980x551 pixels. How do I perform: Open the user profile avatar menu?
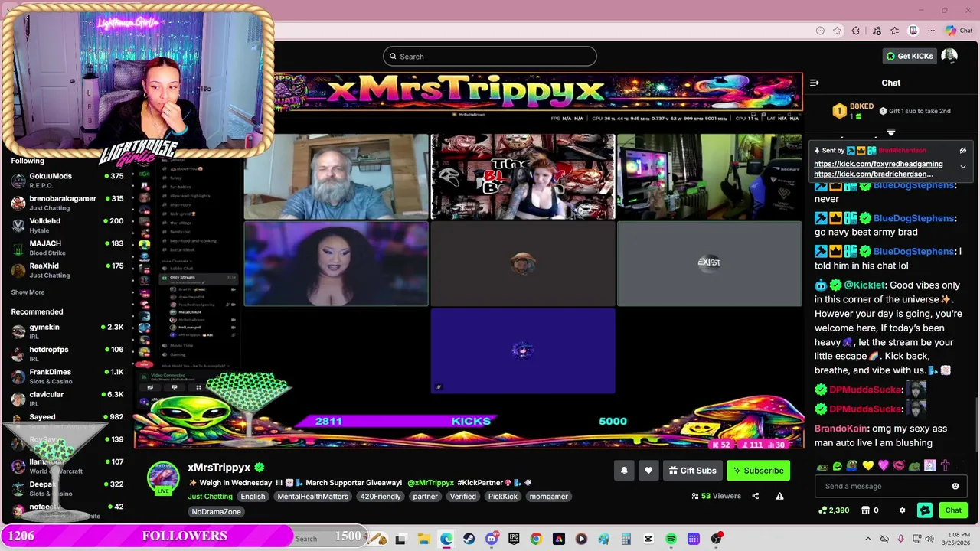click(x=949, y=56)
